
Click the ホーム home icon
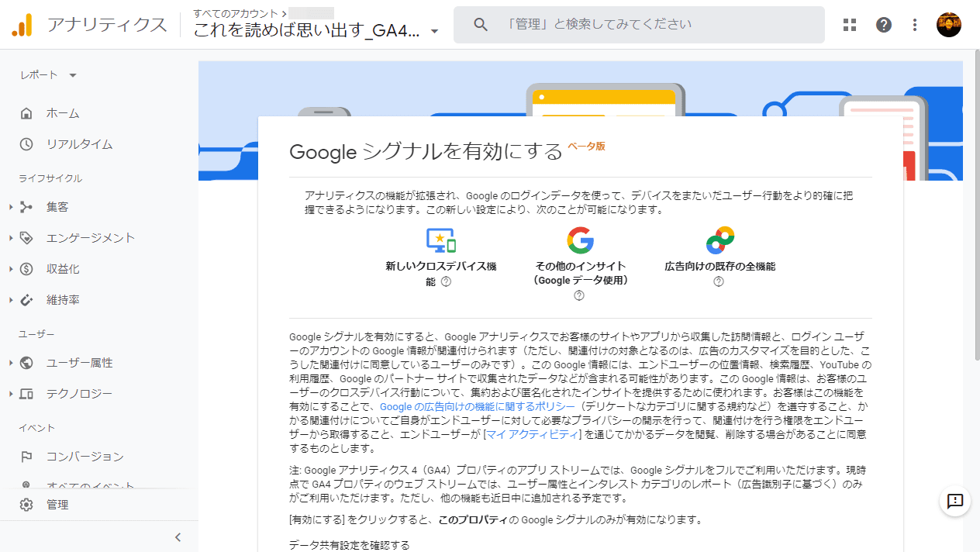(x=26, y=113)
